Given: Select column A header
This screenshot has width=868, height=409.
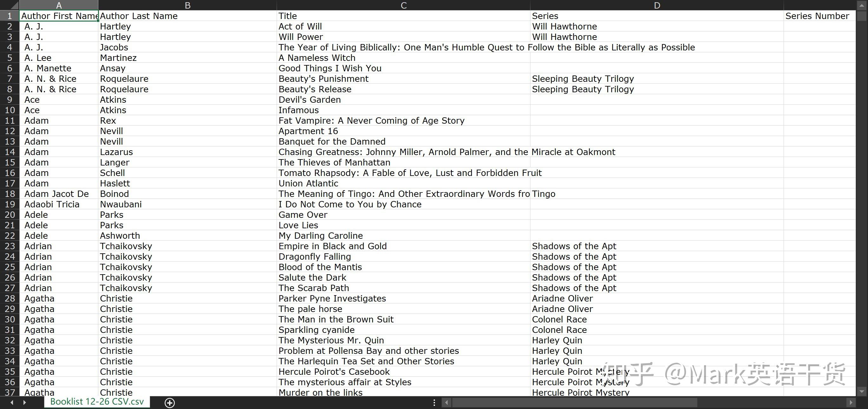Looking at the screenshot, I should (59, 5).
